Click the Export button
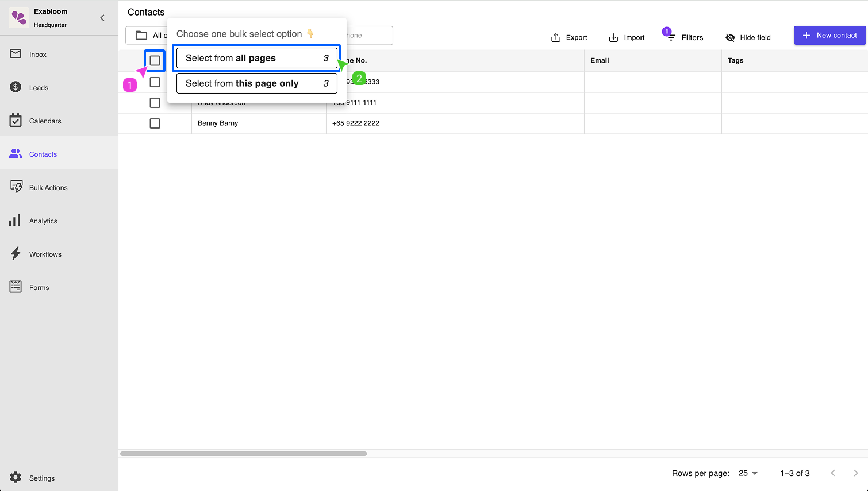Image resolution: width=868 pixels, height=491 pixels. (569, 37)
